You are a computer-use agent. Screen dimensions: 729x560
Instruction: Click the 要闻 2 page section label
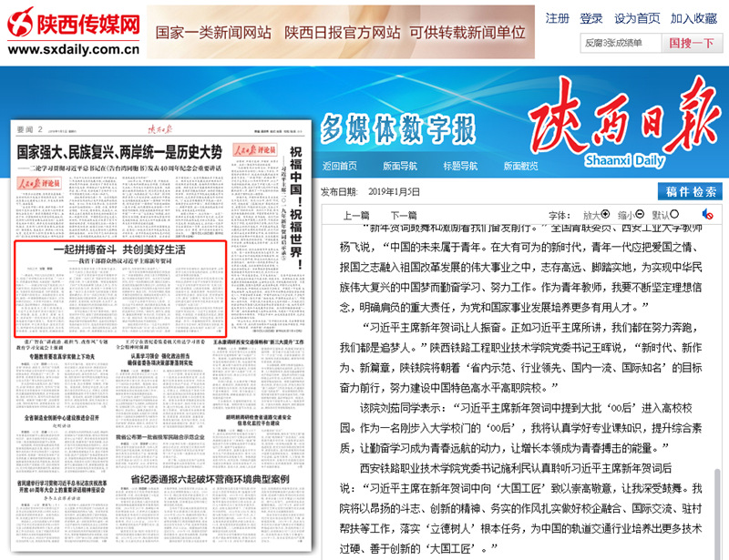click(x=30, y=129)
